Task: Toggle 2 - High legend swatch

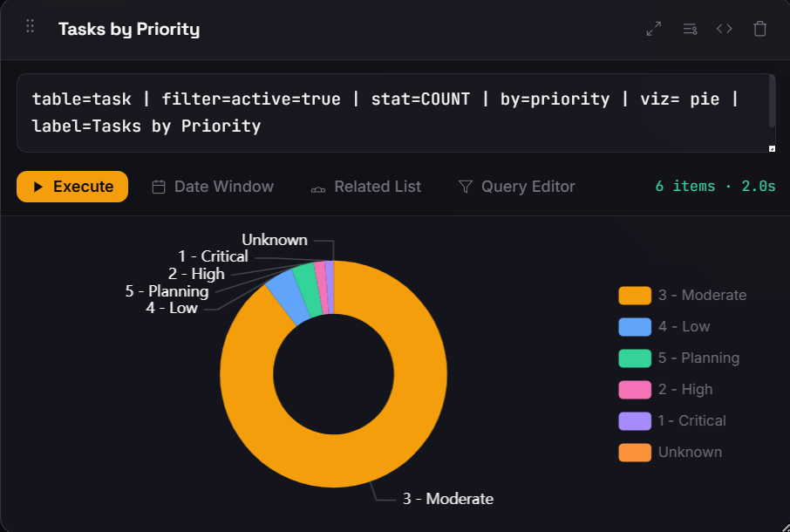Action: coord(635,390)
